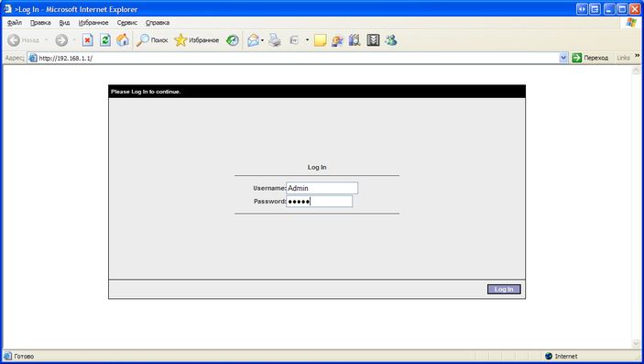The height and width of the screenshot is (364, 644).
Task: Click the Username input field
Action: pos(322,188)
